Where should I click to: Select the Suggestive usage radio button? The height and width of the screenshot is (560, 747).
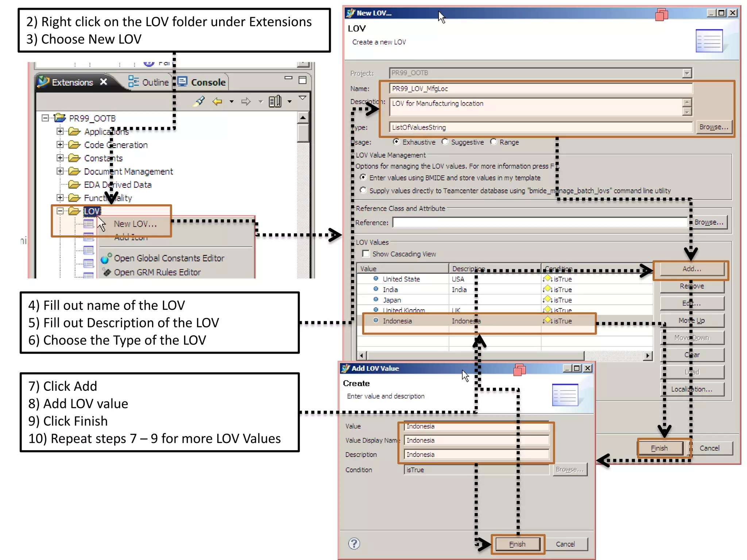pos(445,142)
